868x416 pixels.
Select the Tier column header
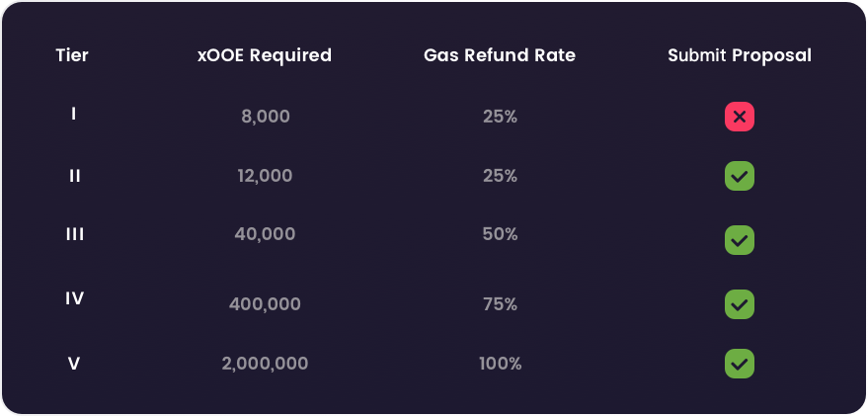pos(72,55)
